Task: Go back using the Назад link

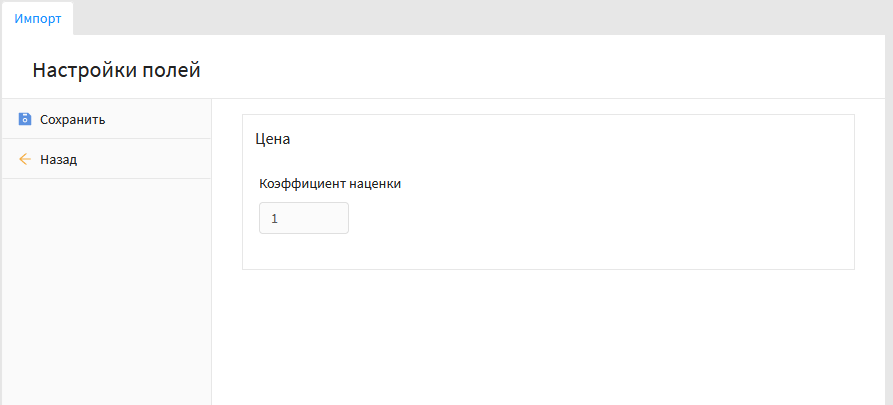Action: tap(58, 159)
